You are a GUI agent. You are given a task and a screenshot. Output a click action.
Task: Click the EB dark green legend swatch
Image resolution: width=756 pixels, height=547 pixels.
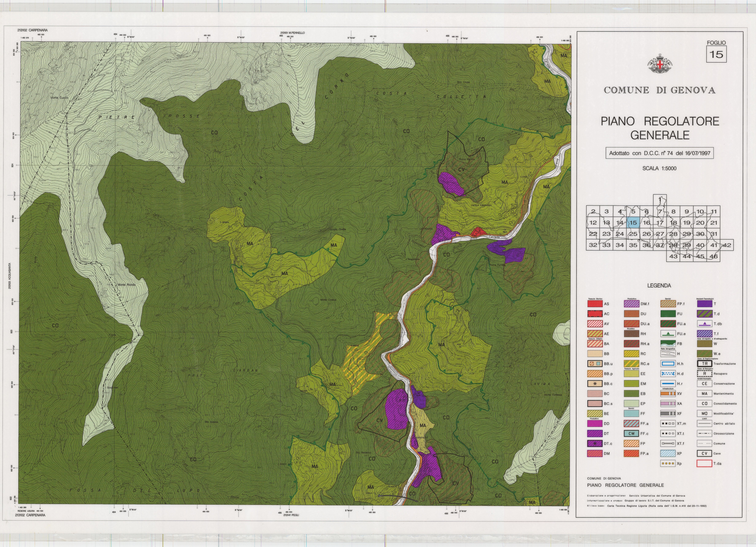coord(632,394)
